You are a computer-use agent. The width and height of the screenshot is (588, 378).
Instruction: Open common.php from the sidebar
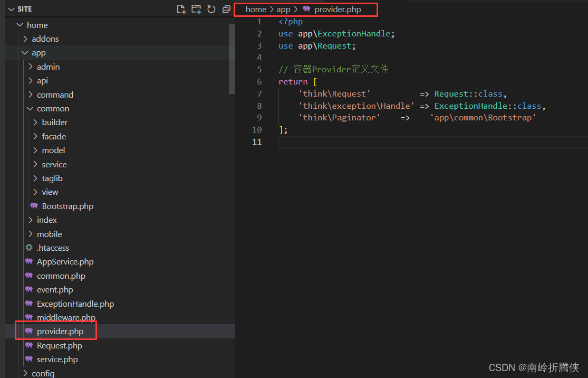(61, 276)
